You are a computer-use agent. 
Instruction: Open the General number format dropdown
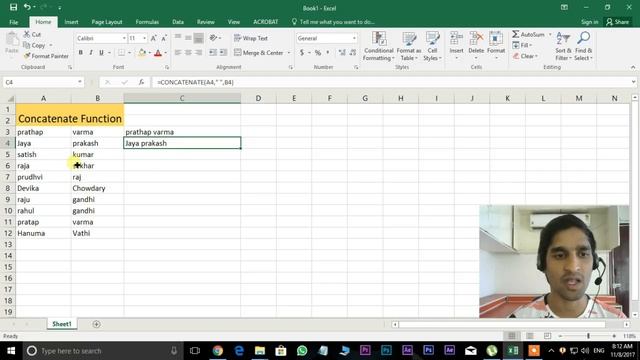[x=354, y=38]
